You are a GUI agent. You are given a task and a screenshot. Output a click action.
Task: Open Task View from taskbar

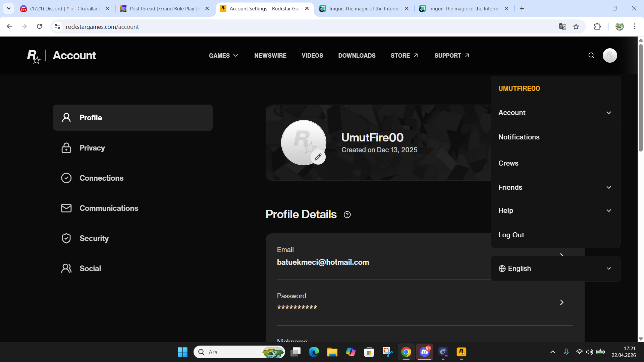pos(296,352)
